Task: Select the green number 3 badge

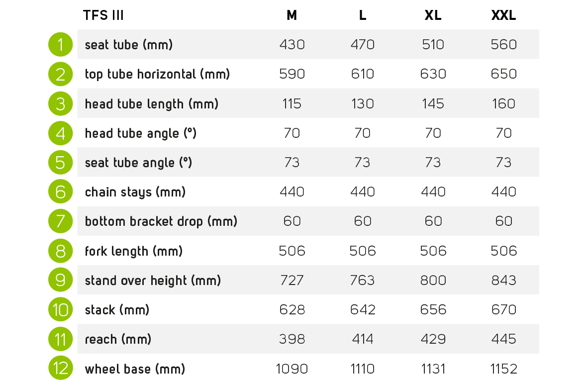Action: pyautogui.click(x=61, y=103)
